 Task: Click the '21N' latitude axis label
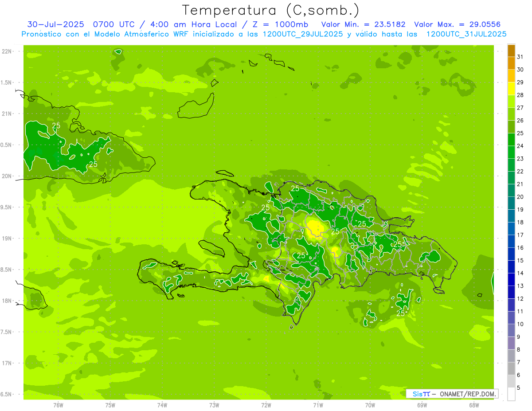click(x=8, y=114)
